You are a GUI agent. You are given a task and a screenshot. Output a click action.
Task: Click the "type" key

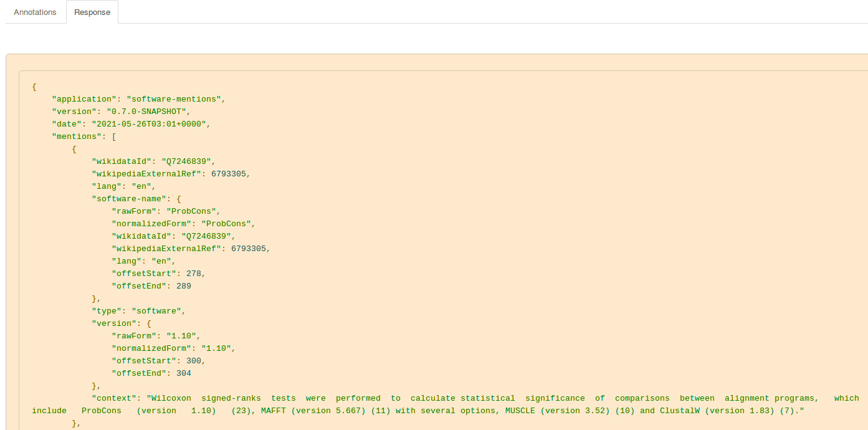[x=107, y=311]
